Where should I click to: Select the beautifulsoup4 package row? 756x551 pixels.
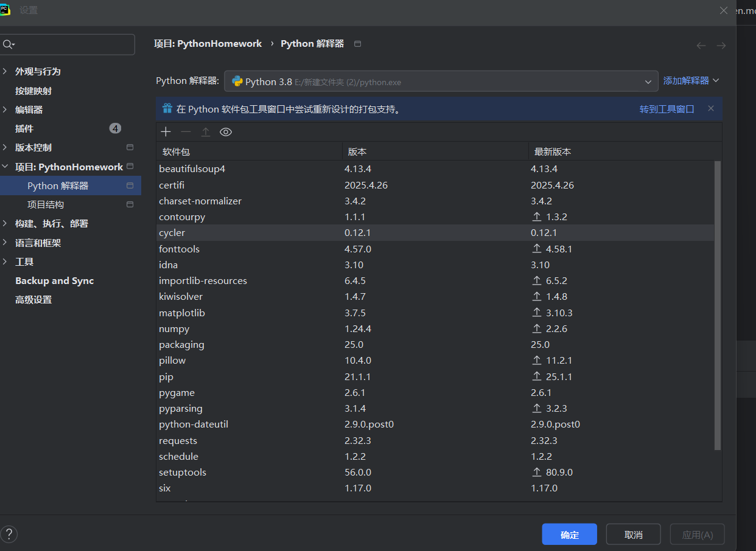(x=435, y=168)
